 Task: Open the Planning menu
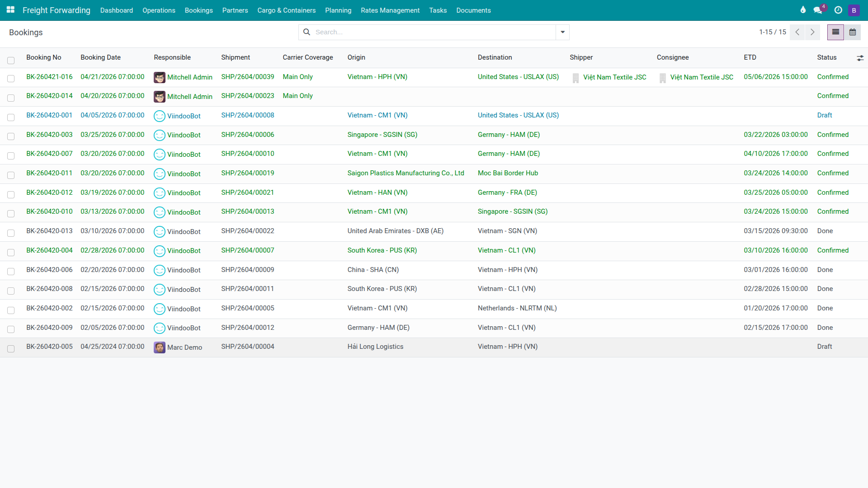pyautogui.click(x=338, y=10)
